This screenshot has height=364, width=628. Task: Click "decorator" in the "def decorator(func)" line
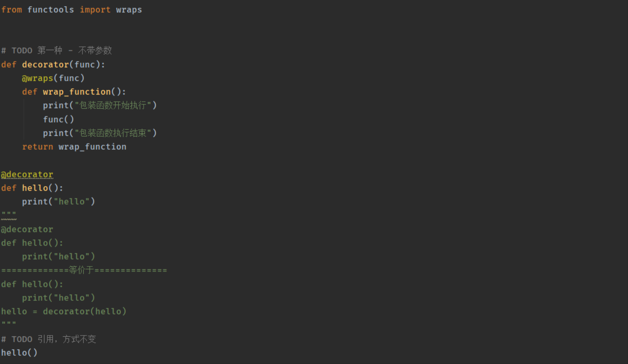click(x=45, y=64)
